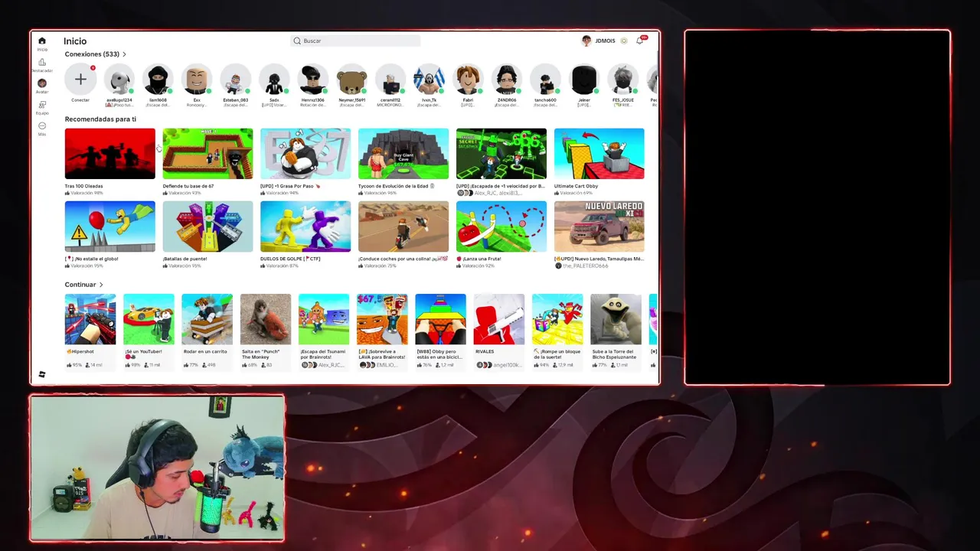Image resolution: width=980 pixels, height=551 pixels.
Task: Open the Robux balance icon
Action: pyautogui.click(x=624, y=41)
